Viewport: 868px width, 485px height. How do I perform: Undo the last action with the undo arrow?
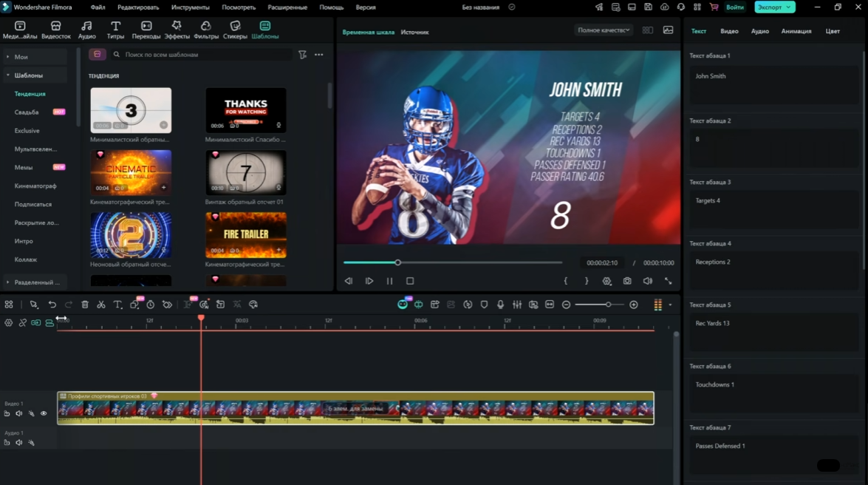tap(52, 305)
